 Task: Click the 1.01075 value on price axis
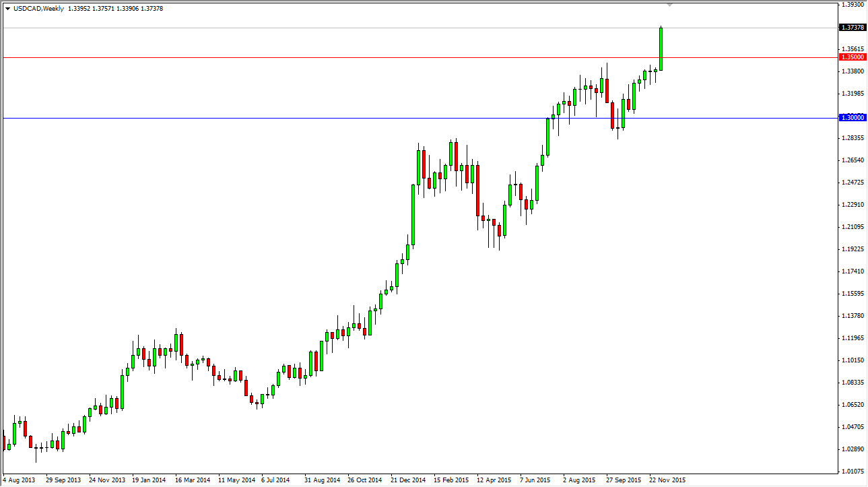tap(853, 472)
